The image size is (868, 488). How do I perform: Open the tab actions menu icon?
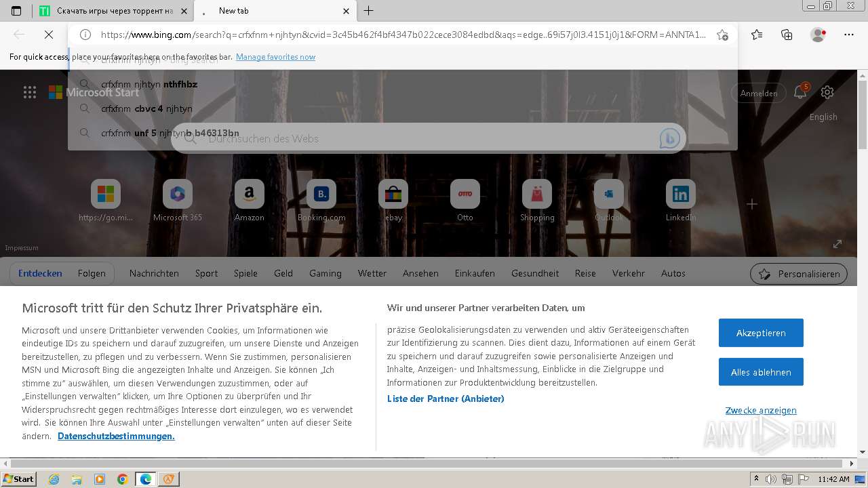16,11
